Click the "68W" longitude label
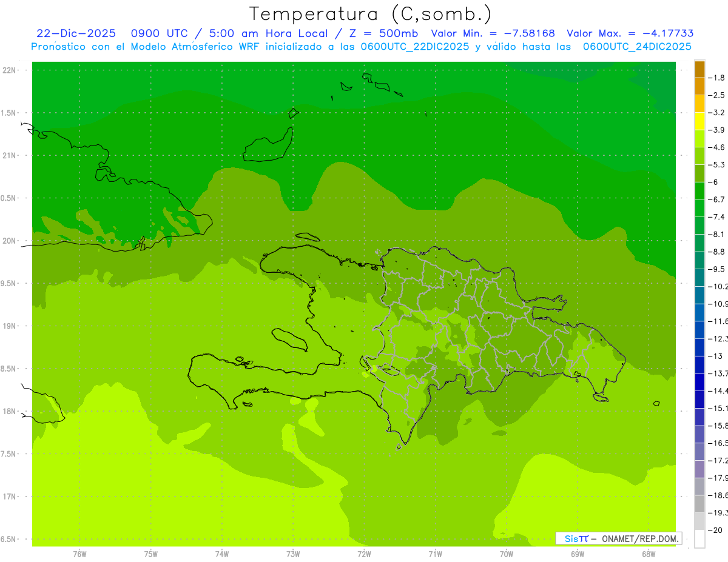The width and height of the screenshot is (728, 562). pos(649,554)
